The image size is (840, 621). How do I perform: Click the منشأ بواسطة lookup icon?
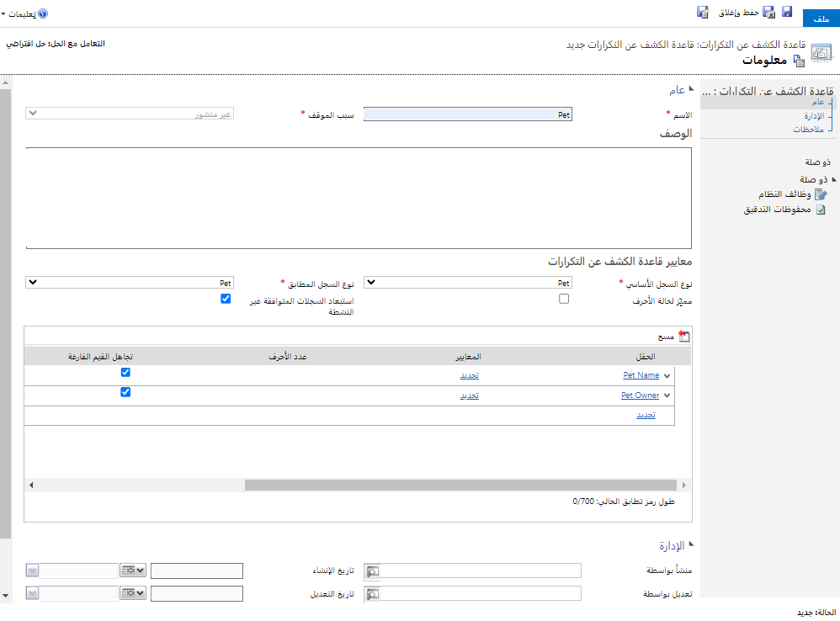tap(372, 571)
